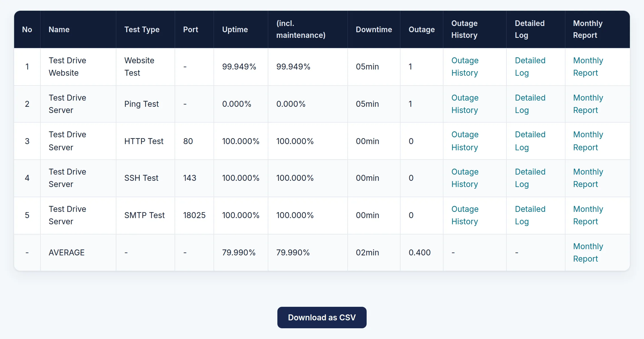
Task: Click the 02min average downtime
Action: pos(367,253)
